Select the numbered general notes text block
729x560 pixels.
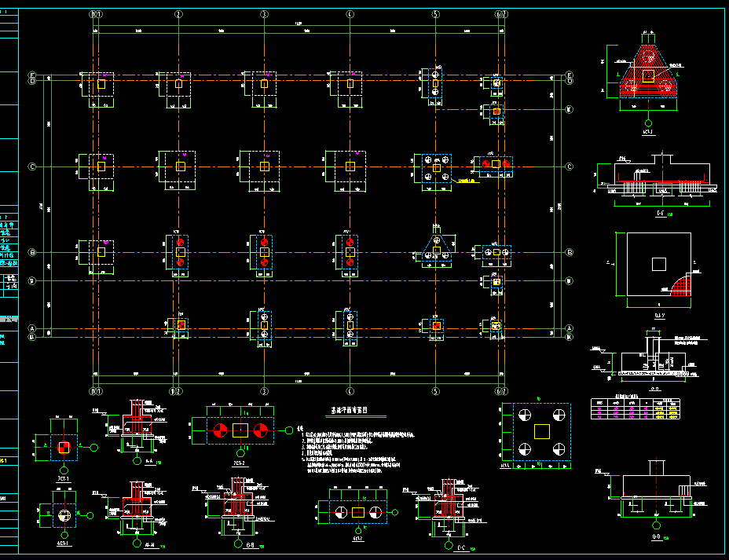tap(356, 451)
